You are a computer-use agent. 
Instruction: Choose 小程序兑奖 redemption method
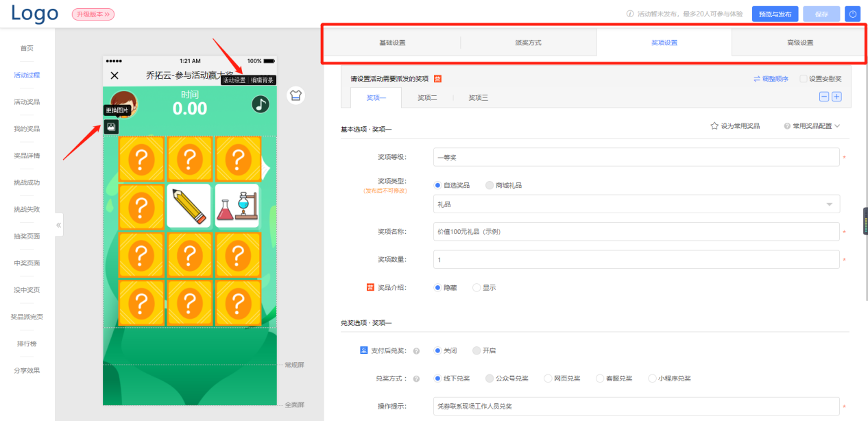tap(652, 378)
